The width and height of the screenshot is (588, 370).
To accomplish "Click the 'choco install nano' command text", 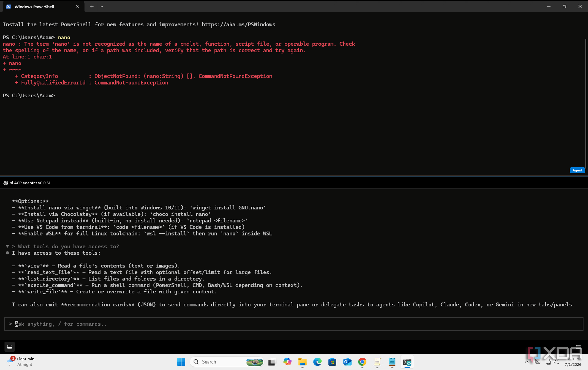I will point(180,214).
